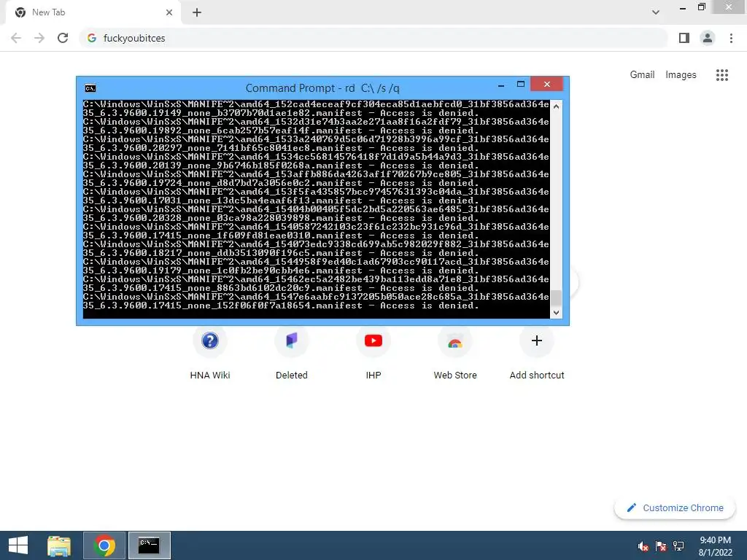Viewport: 747px width, 560px height.
Task: Open the HNA Wiki shortcut
Action: (x=210, y=353)
